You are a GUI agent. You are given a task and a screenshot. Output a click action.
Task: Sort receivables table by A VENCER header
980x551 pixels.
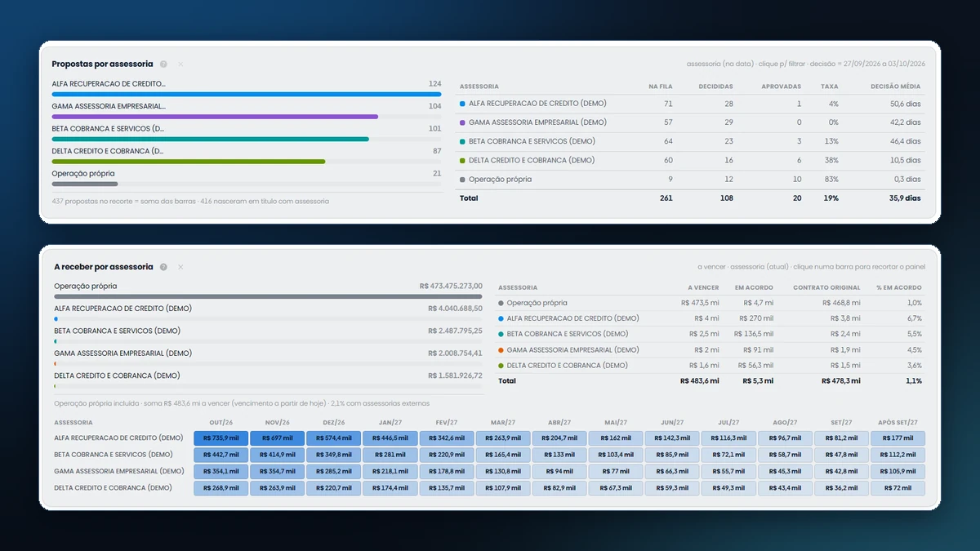click(703, 287)
